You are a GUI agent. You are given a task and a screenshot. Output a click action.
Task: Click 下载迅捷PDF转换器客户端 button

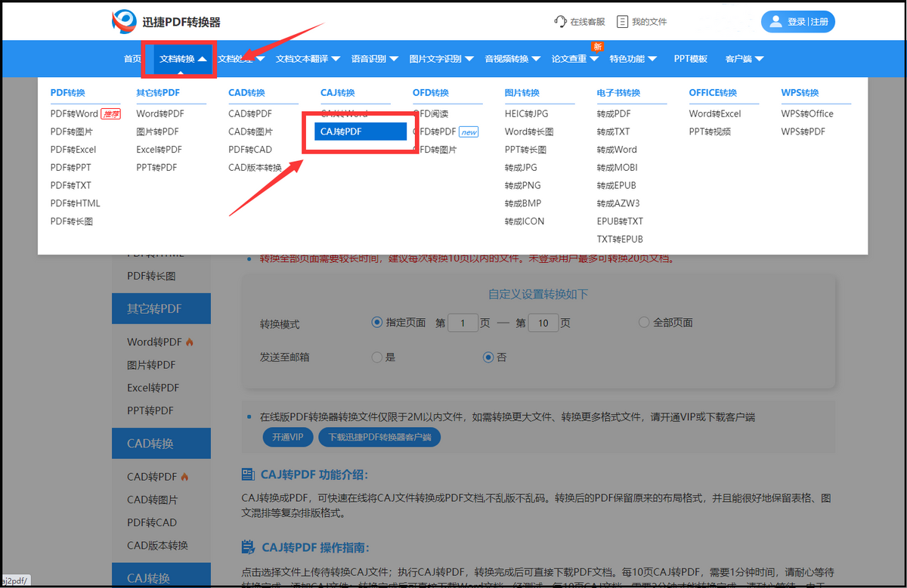pyautogui.click(x=379, y=437)
